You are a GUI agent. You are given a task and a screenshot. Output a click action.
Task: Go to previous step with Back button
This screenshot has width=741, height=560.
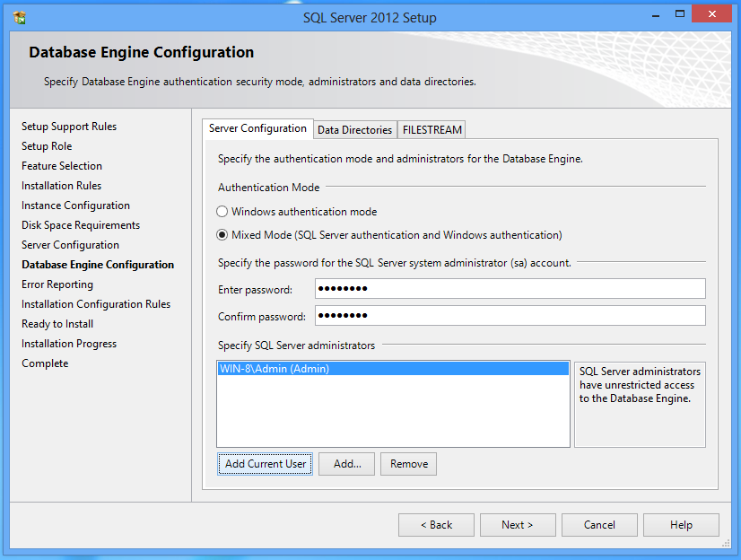pyautogui.click(x=436, y=525)
